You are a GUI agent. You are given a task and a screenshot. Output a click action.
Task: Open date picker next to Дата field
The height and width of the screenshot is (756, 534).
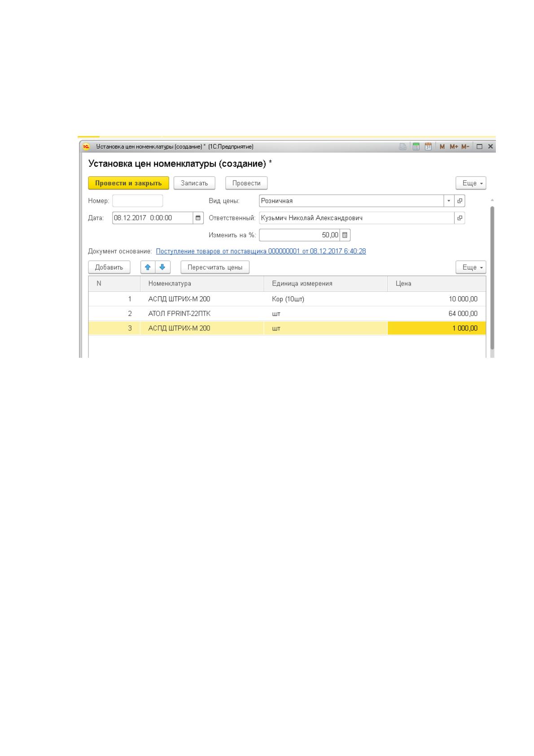click(198, 218)
